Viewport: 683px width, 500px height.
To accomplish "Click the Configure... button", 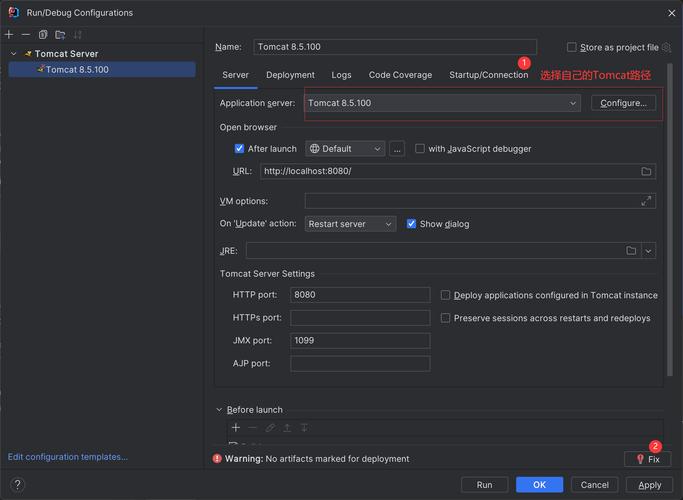I will click(623, 103).
